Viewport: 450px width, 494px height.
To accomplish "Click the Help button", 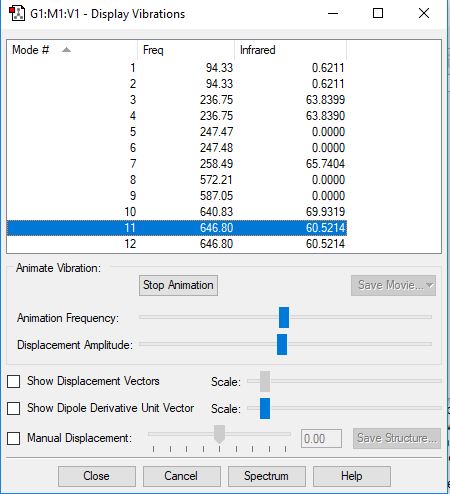I will pyautogui.click(x=352, y=476).
